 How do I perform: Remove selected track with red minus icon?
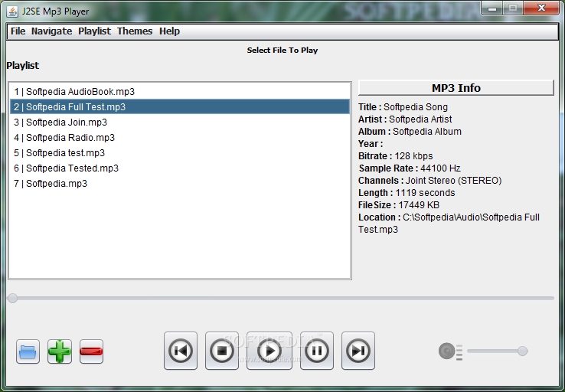tap(91, 351)
